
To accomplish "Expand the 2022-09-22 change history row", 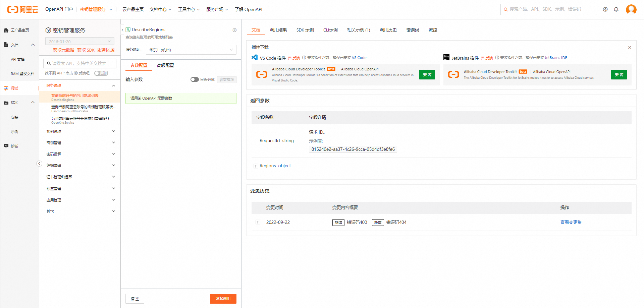I will pos(258,222).
